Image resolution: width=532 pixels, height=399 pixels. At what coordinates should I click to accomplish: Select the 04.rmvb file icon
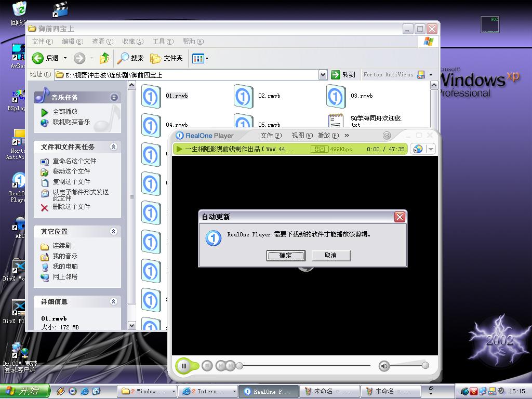pos(151,125)
